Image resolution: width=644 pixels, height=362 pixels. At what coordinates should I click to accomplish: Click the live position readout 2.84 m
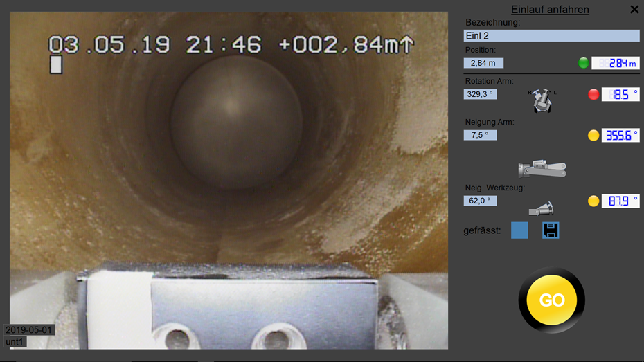click(x=615, y=63)
